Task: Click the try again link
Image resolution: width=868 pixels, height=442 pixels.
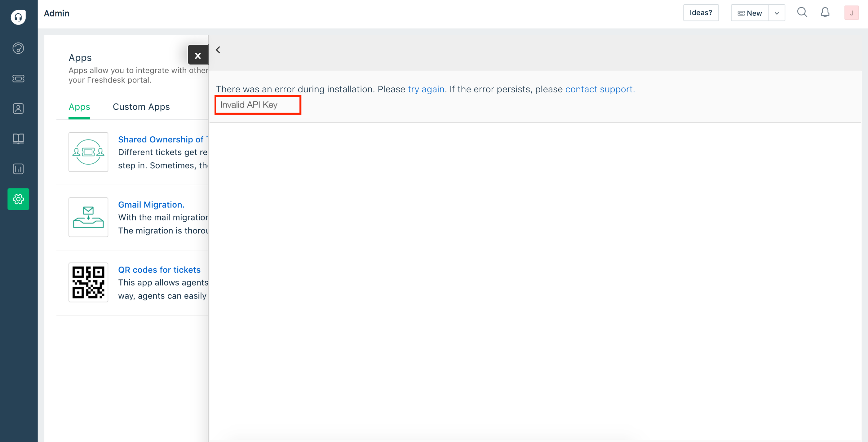Action: (426, 89)
